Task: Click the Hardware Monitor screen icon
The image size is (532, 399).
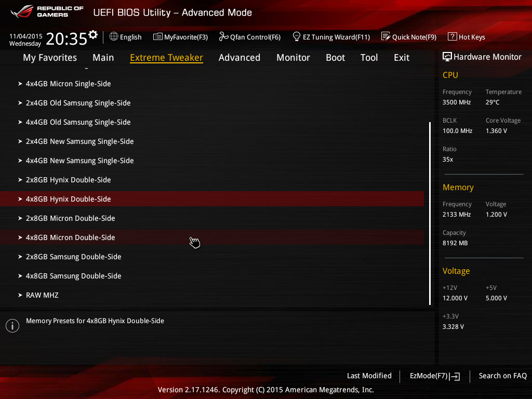Action: point(447,57)
